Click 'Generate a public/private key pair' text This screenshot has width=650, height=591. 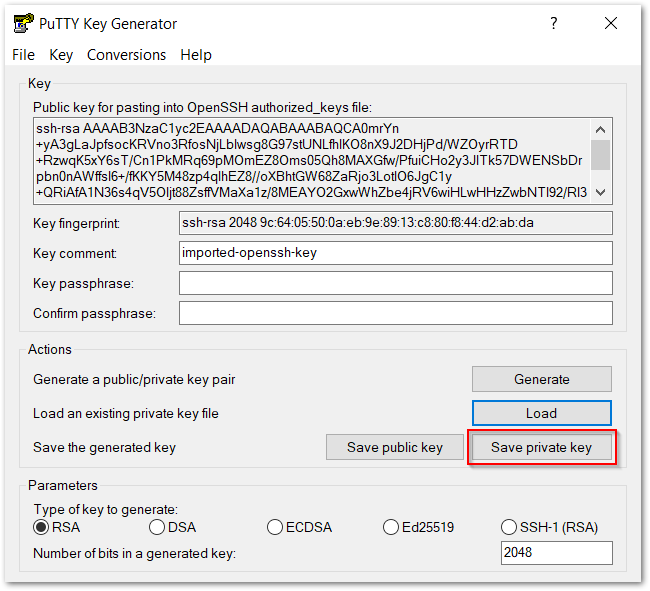134,379
